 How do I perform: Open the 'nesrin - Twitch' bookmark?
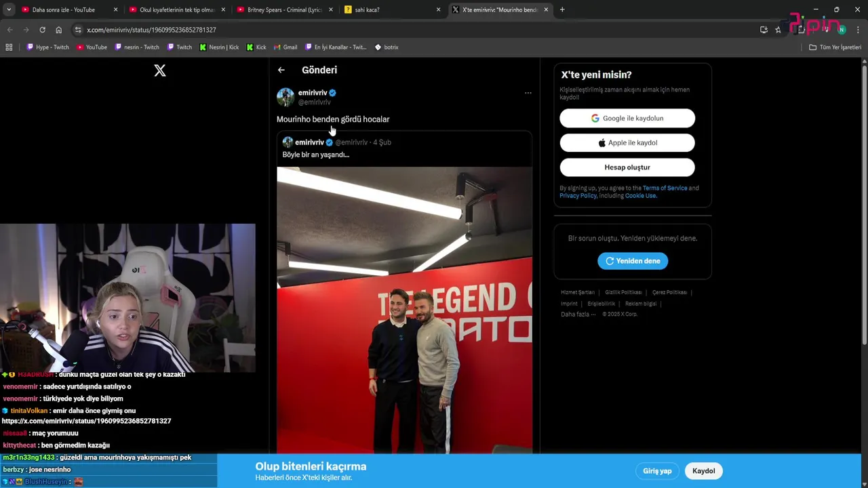click(137, 47)
